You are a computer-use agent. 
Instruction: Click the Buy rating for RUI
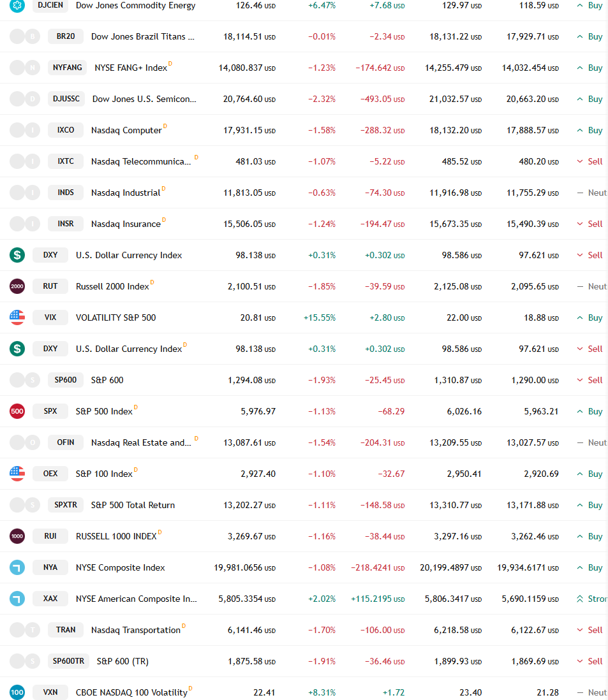(x=589, y=537)
